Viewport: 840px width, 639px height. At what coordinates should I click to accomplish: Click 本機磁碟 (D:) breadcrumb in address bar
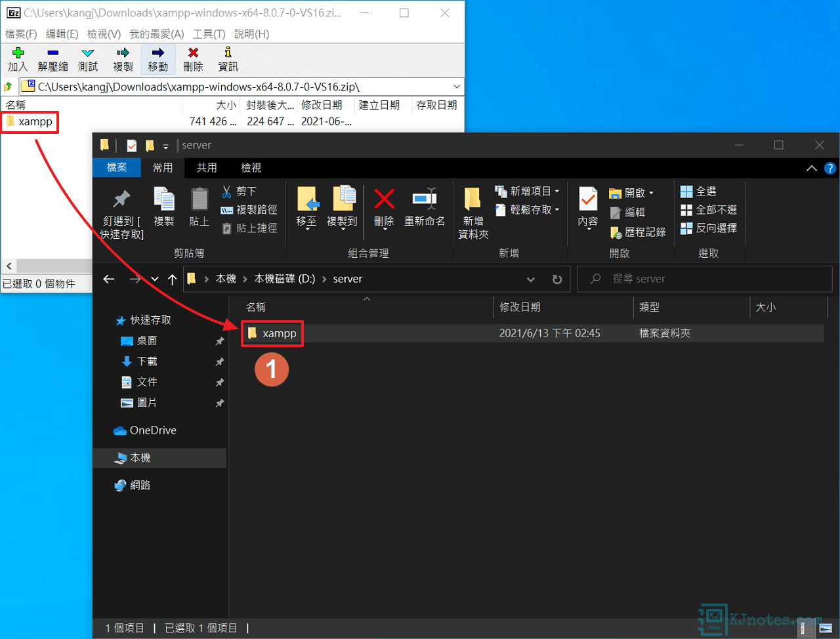click(285, 279)
